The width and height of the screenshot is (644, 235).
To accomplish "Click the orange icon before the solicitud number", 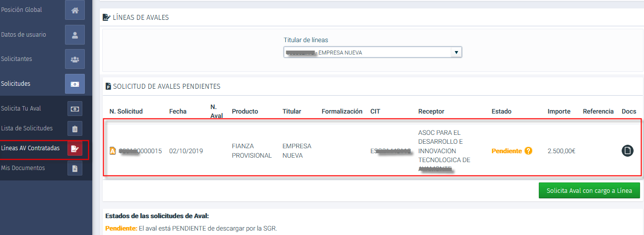I will pyautogui.click(x=113, y=151).
